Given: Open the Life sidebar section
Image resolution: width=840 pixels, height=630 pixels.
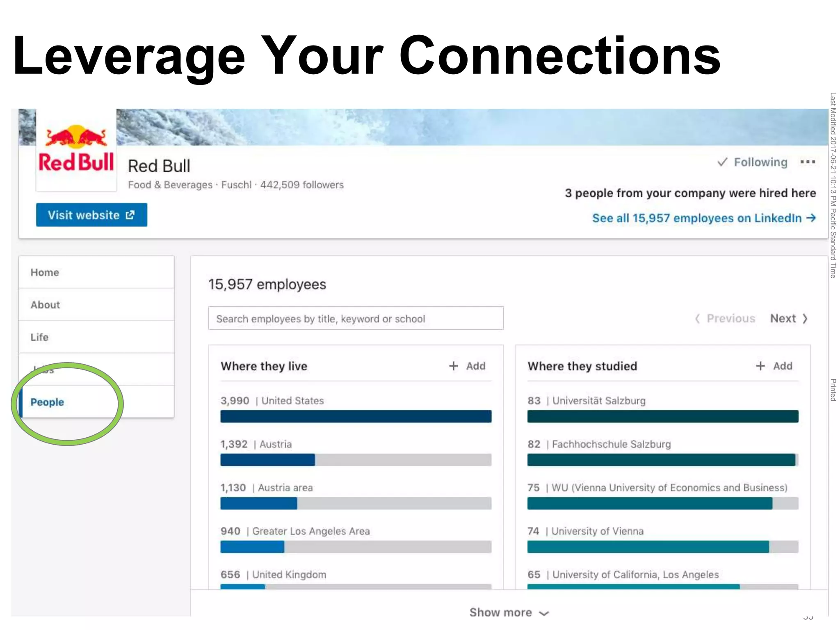Looking at the screenshot, I should pyautogui.click(x=40, y=337).
